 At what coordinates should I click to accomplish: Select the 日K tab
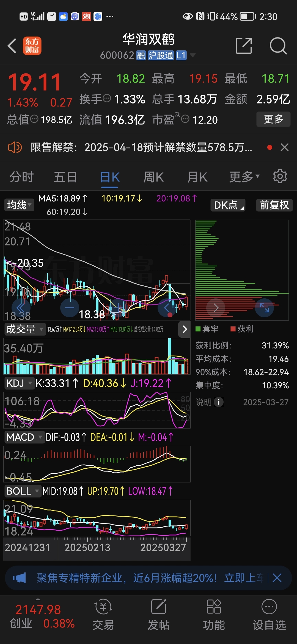coord(110,177)
